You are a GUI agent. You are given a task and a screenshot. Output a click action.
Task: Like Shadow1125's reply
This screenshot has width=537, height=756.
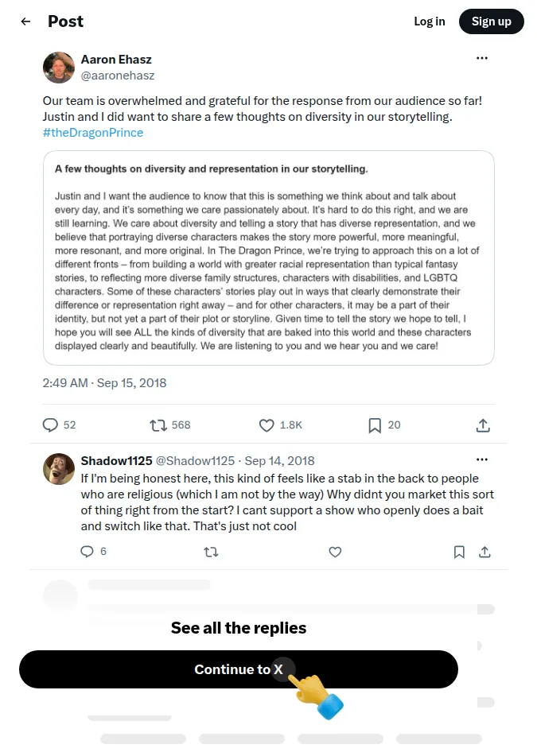(335, 552)
